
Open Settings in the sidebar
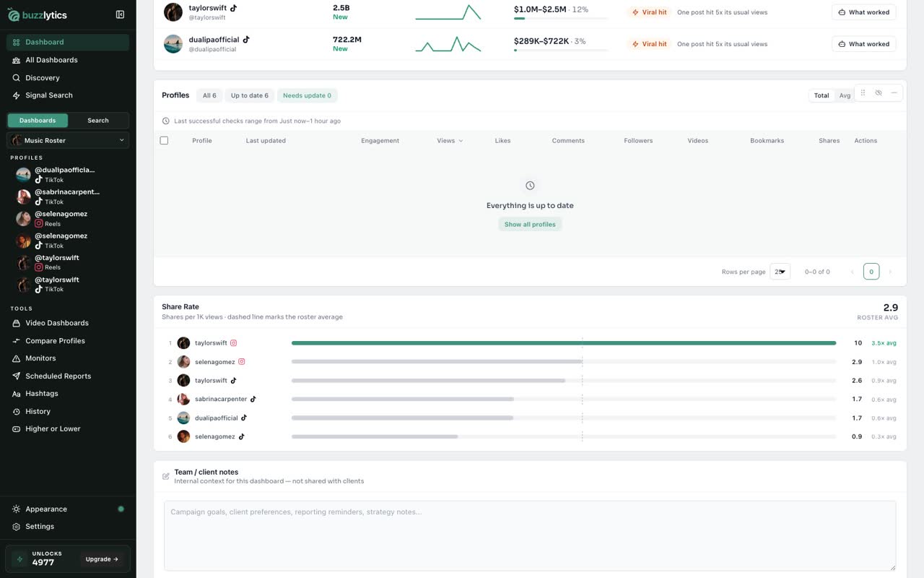pos(68,527)
